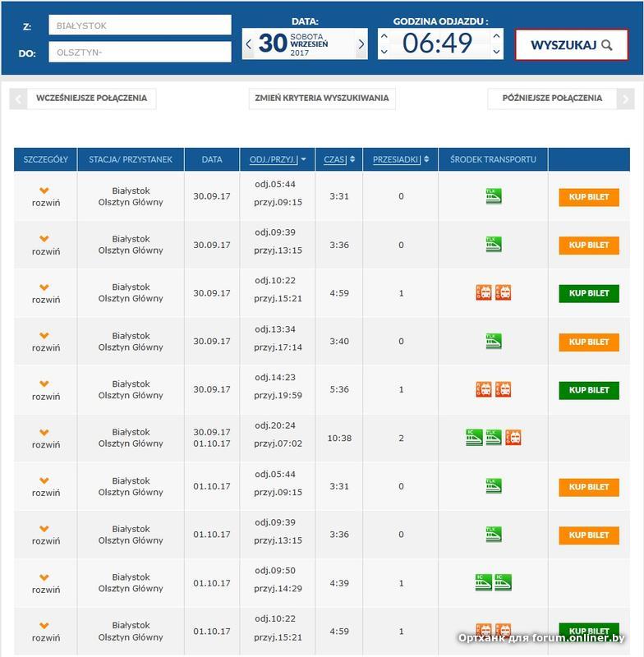This screenshot has width=644, height=657.
Task: Increase departure hour with the up arrow
Action: coord(384,35)
